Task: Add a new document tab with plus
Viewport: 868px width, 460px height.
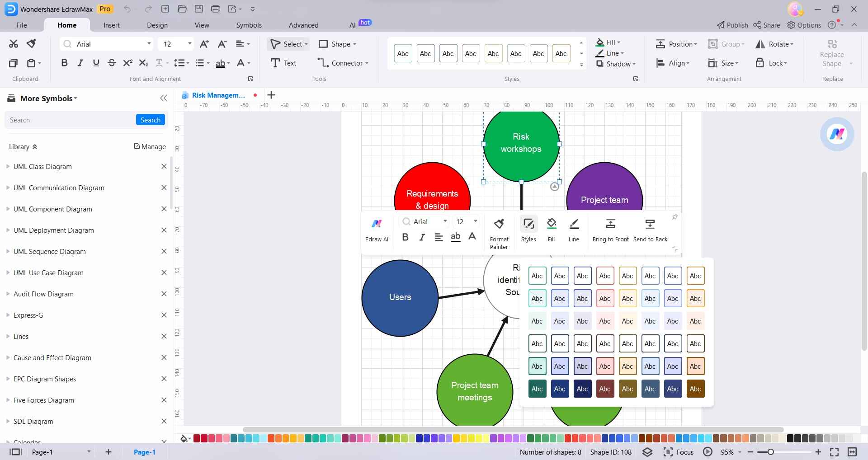Action: [271, 95]
